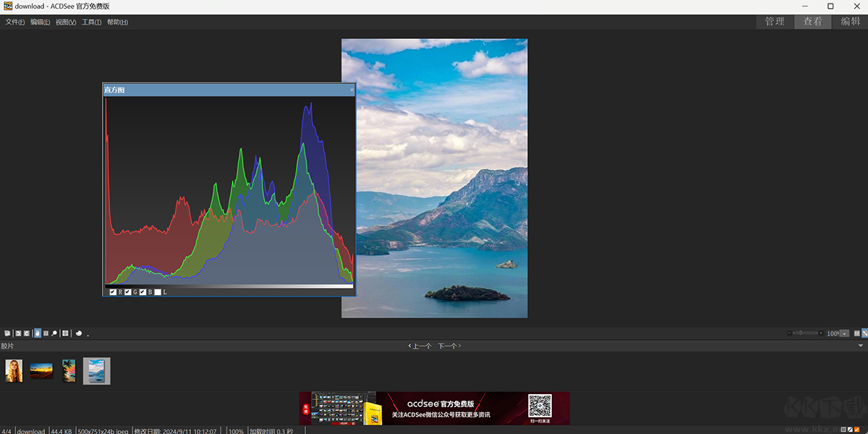Toggle the R channel checkbox
The image size is (868, 434).
click(x=113, y=292)
